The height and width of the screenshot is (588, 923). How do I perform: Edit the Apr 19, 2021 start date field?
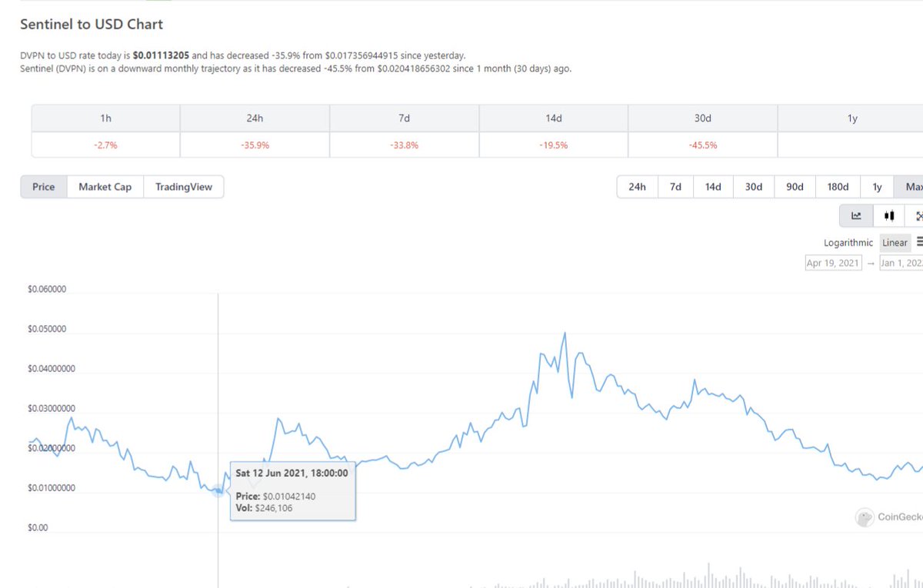[x=833, y=263]
